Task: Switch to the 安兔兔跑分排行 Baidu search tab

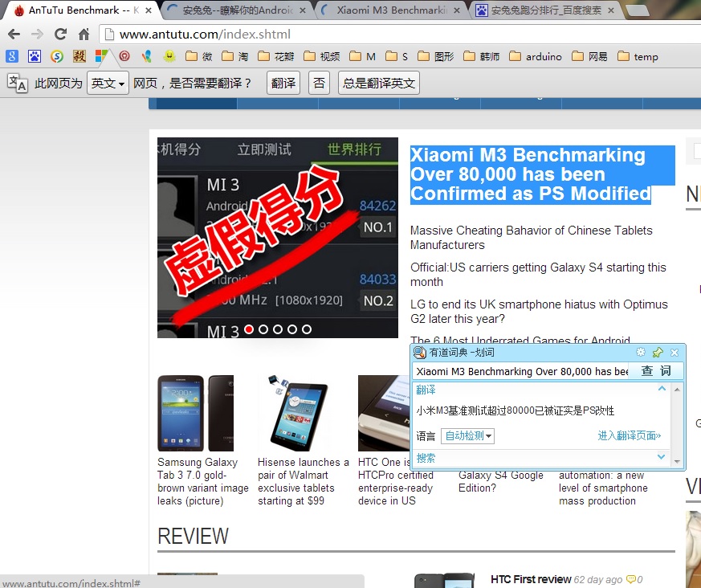Action: tap(545, 10)
